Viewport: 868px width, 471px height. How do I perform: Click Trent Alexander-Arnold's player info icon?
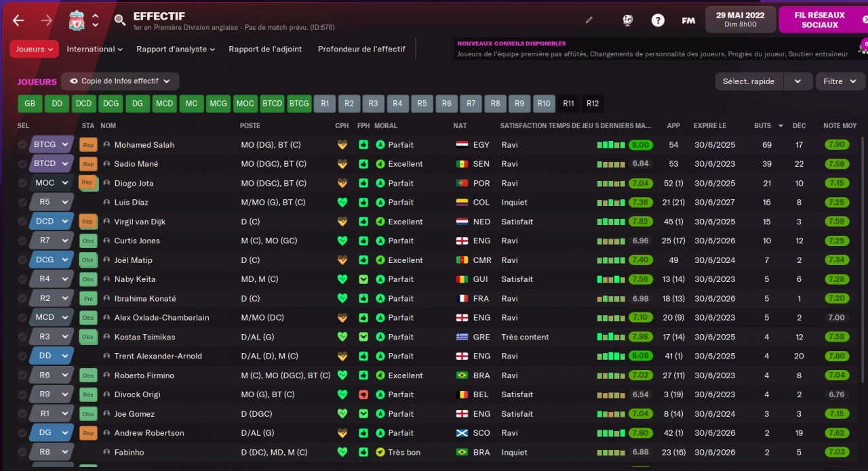[x=106, y=356]
